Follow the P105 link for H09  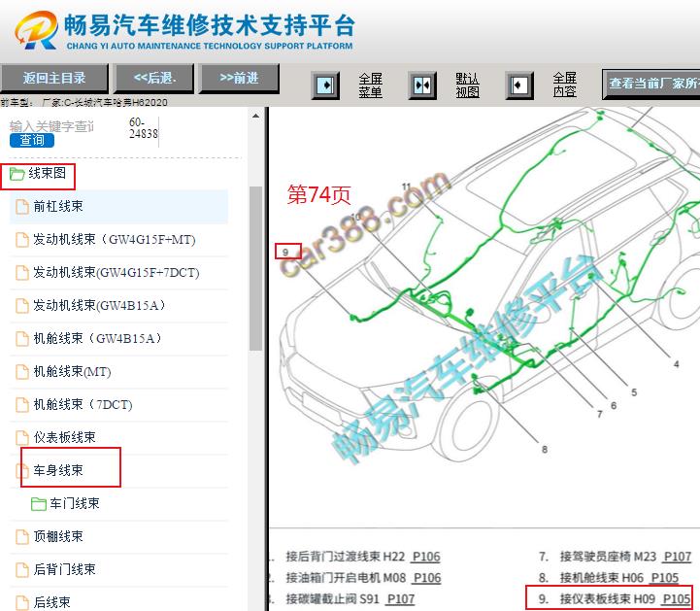[677, 599]
